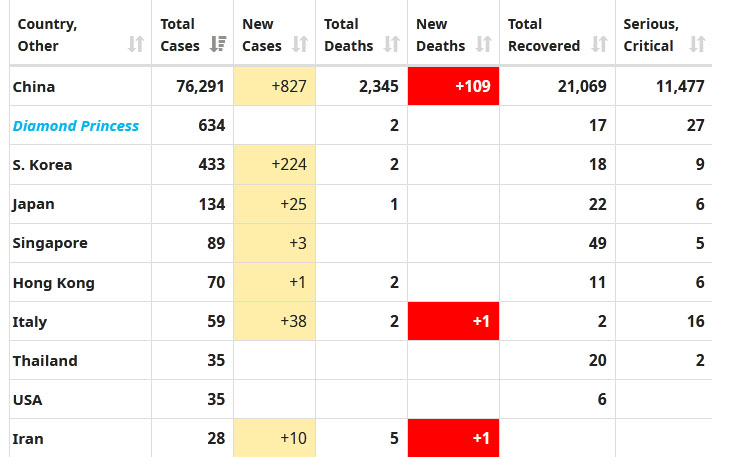Sort table by Total Deaths arrow icon
Viewport: 730px width, 457px height.
[x=391, y=45]
